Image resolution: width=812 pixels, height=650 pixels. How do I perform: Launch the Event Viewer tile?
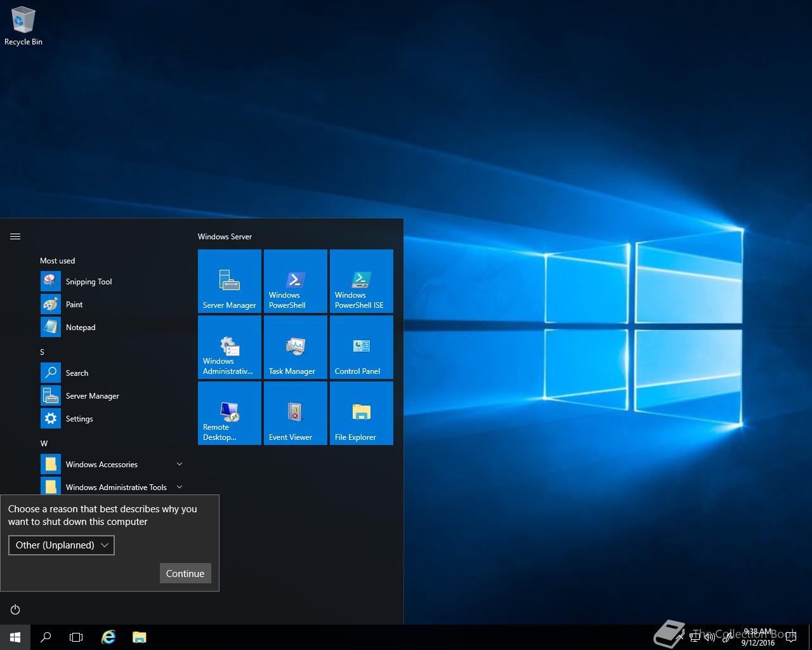click(x=296, y=413)
